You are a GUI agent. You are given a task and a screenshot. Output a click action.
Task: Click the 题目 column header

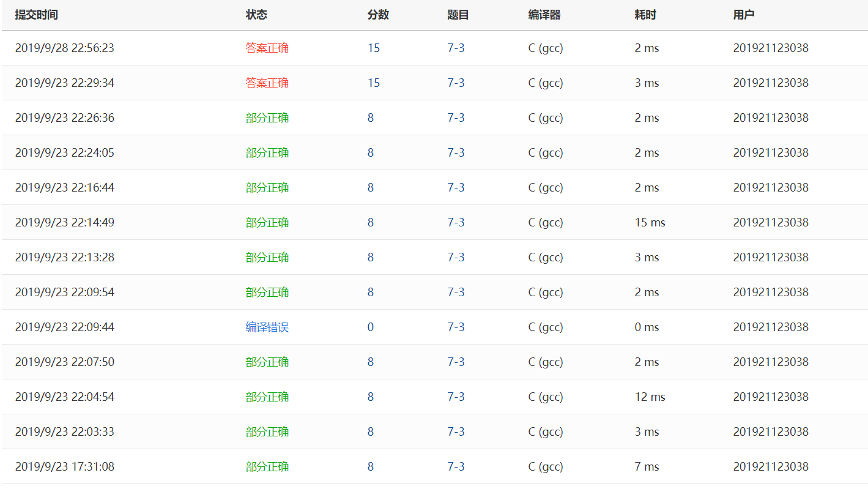[x=458, y=15]
